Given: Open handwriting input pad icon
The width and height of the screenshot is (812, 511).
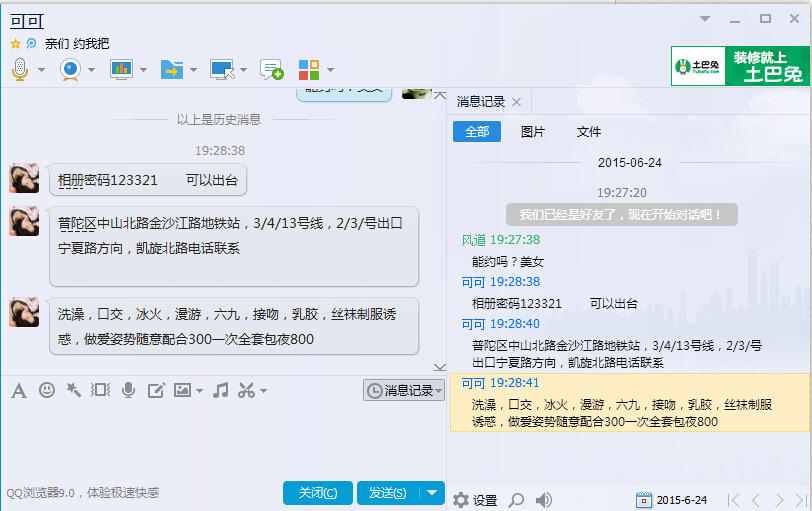Looking at the screenshot, I should [156, 390].
